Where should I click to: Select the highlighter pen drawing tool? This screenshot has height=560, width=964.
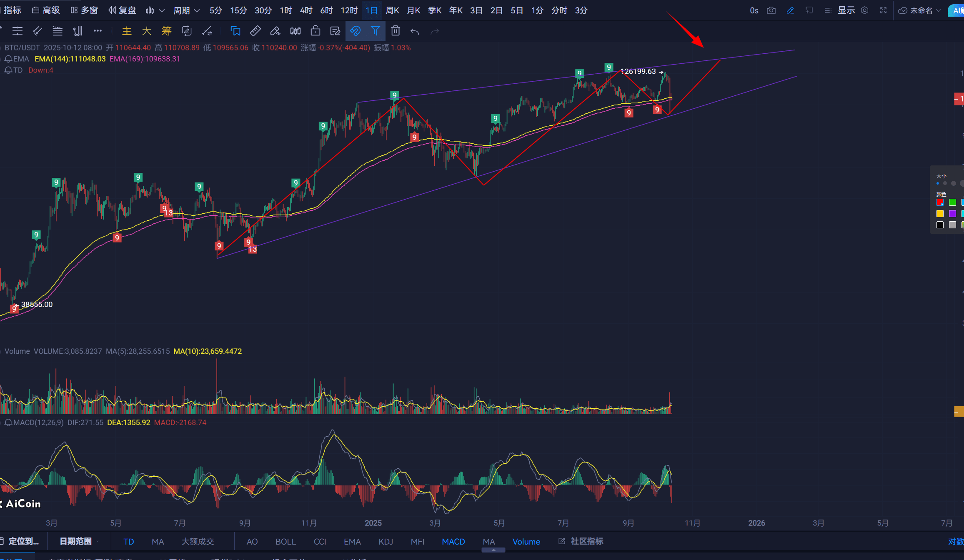point(275,31)
